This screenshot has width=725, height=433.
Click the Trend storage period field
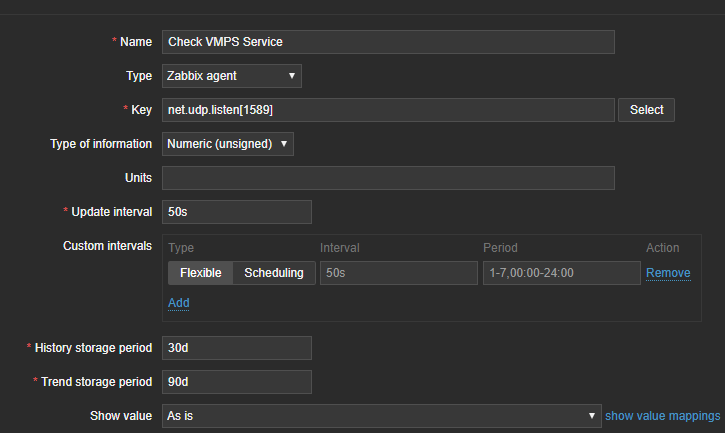tap(236, 381)
